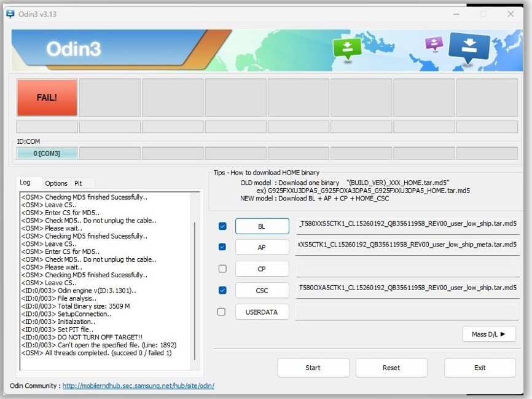Enable the CP checkbox
Image resolution: width=532 pixels, height=399 pixels.
click(222, 269)
